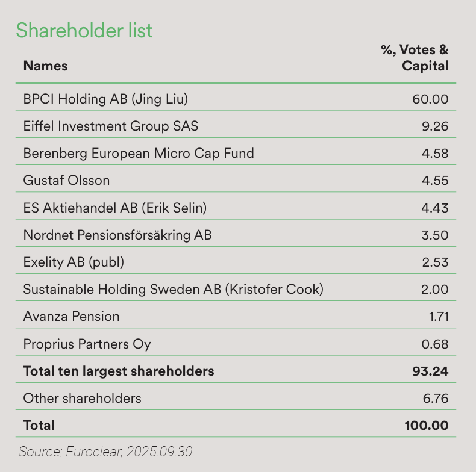
Task: Select the BPCI Holding AB (Jing Liu) row
Action: point(110,99)
